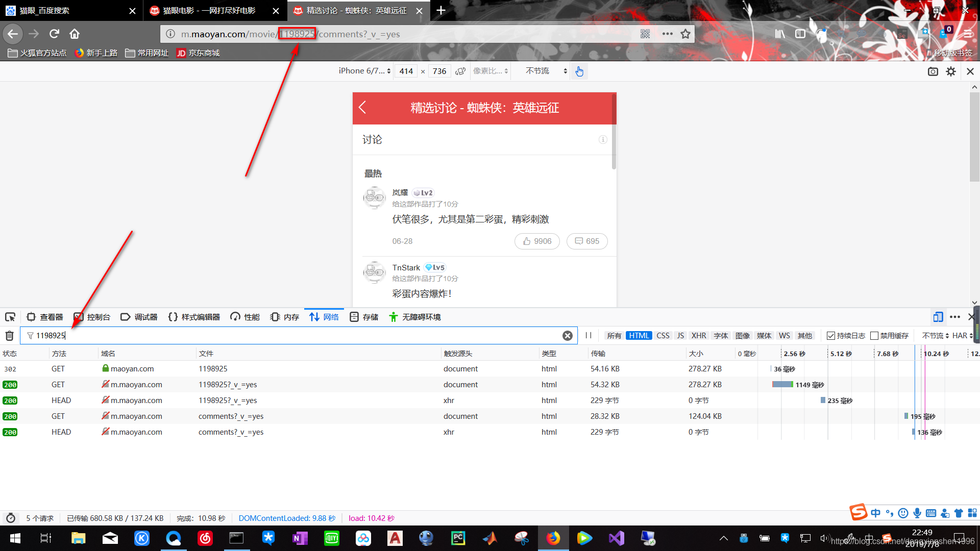
Task: Tap the back chevron in the red page header
Action: [362, 107]
